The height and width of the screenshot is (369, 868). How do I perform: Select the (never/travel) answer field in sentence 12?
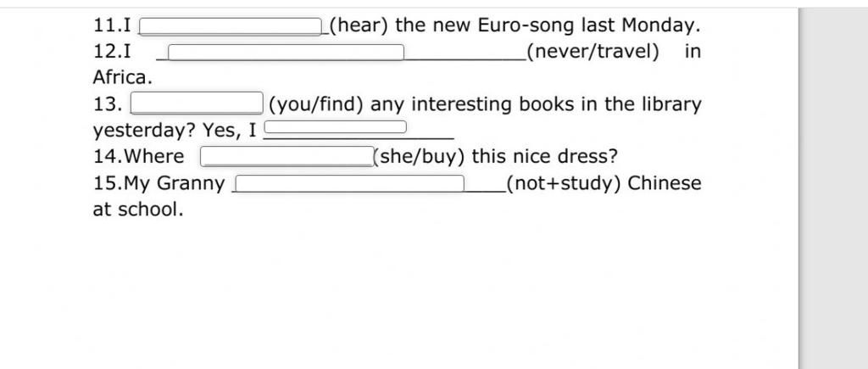pyautogui.click(x=287, y=52)
